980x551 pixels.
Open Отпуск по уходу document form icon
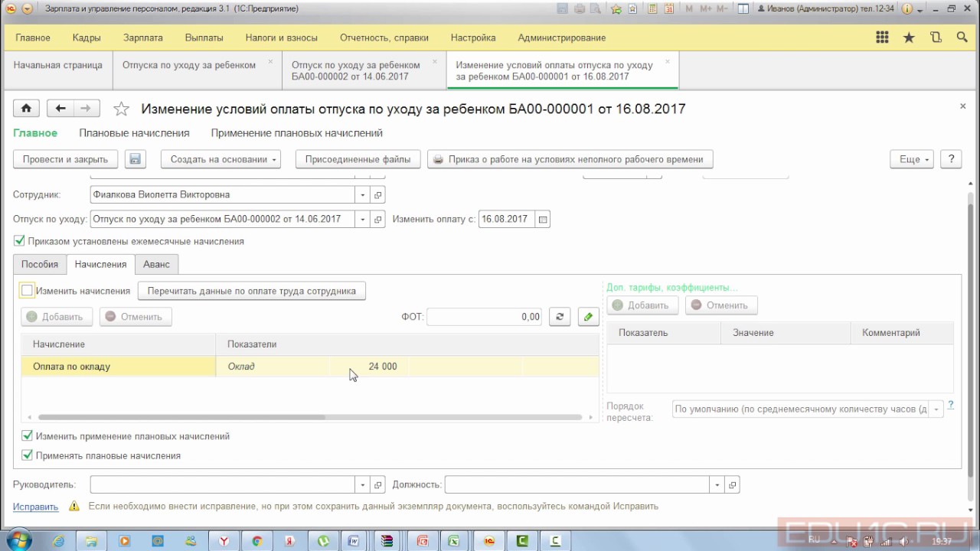coord(377,220)
